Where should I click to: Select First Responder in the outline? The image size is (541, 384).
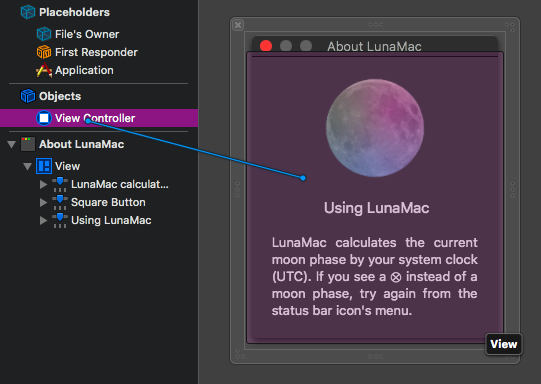tap(96, 52)
